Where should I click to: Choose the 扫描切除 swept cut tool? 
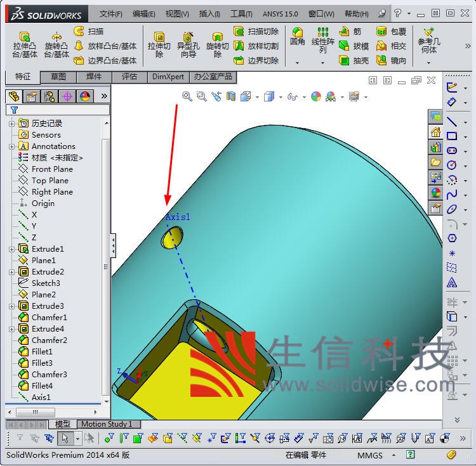(256, 31)
